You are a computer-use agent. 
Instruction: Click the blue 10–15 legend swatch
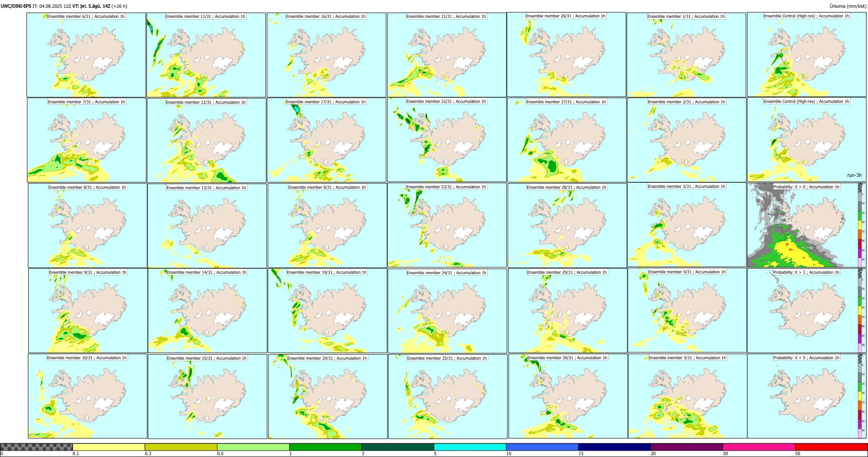[x=542, y=447]
